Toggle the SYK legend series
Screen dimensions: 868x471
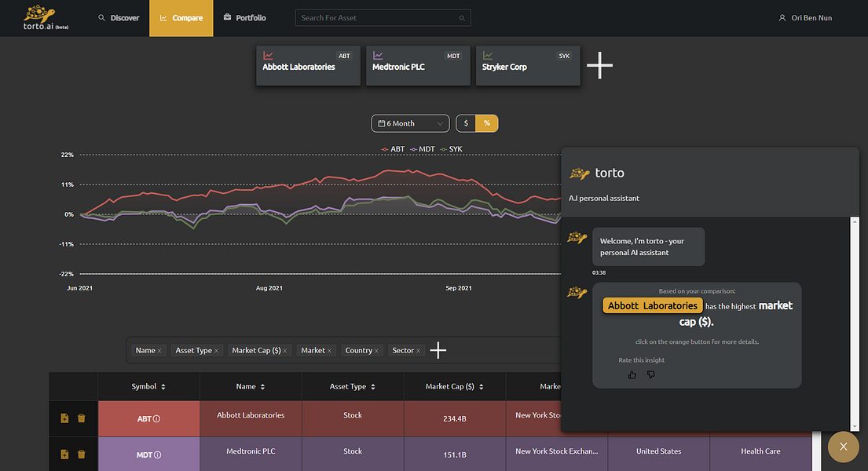coord(451,149)
